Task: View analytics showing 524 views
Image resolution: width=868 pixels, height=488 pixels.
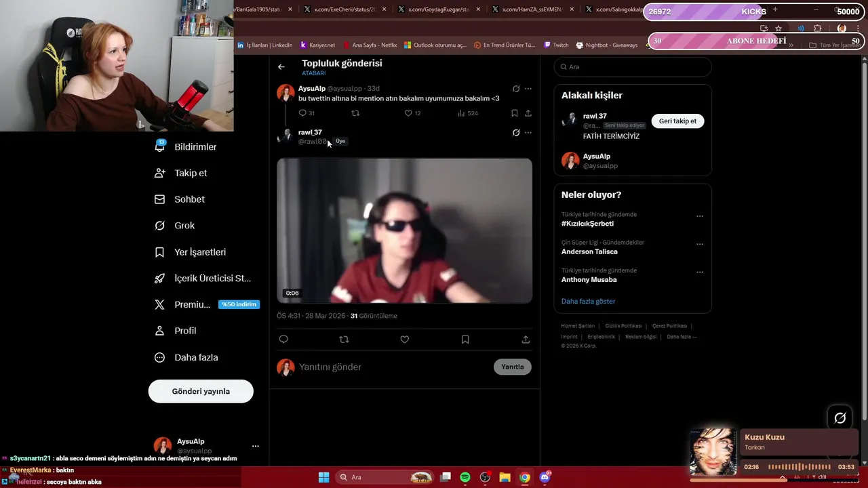Action: (x=468, y=113)
